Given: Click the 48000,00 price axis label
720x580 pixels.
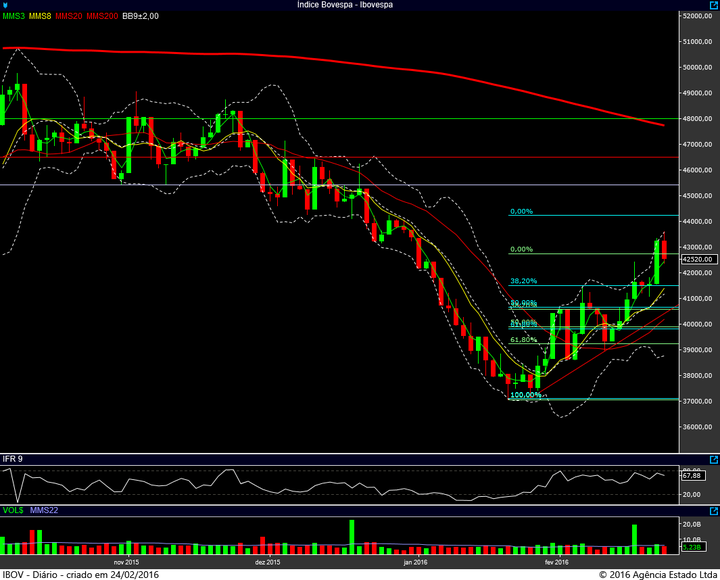Looking at the screenshot, I should coord(698,118).
